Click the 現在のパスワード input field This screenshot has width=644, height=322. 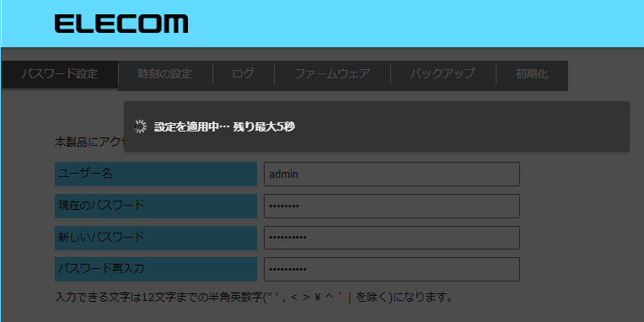392,207
